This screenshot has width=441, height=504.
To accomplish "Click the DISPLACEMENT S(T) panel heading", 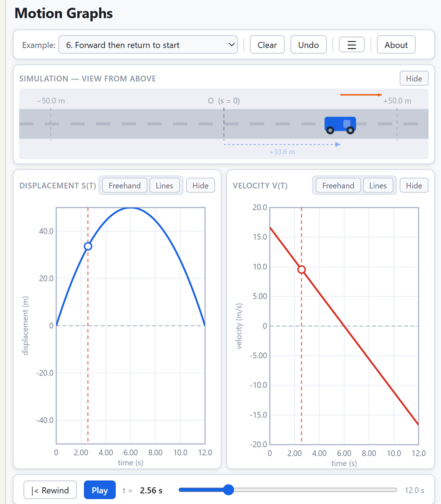I will [x=58, y=186].
